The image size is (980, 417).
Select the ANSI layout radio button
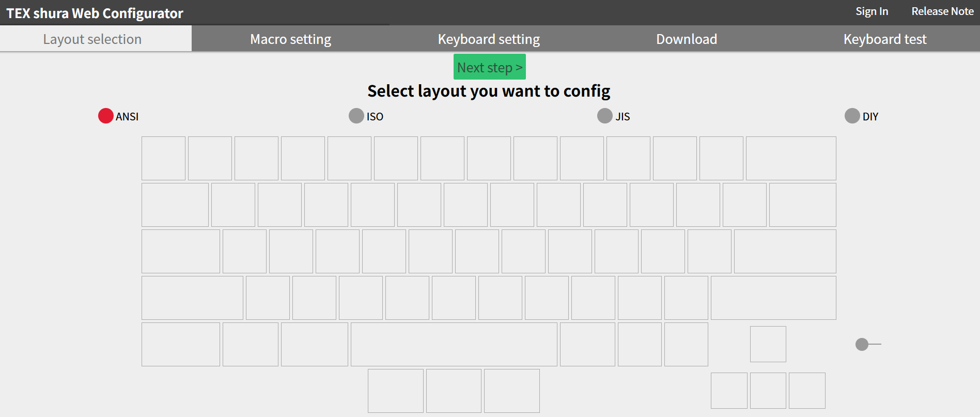(106, 116)
